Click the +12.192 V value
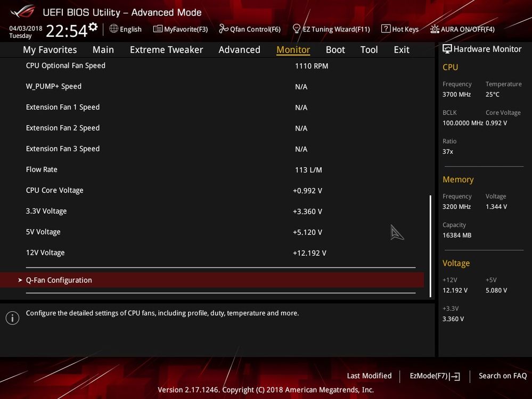 (x=309, y=253)
